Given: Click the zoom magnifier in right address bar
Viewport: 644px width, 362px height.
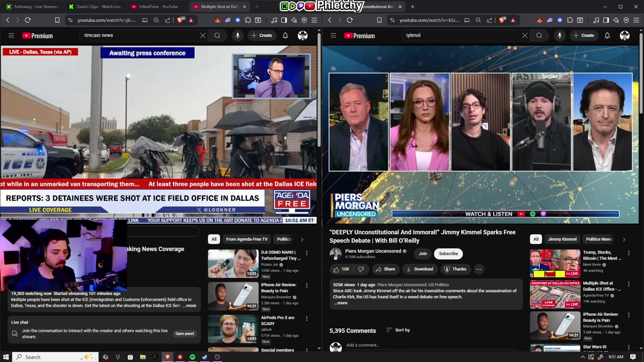Looking at the screenshot, I should 478,20.
